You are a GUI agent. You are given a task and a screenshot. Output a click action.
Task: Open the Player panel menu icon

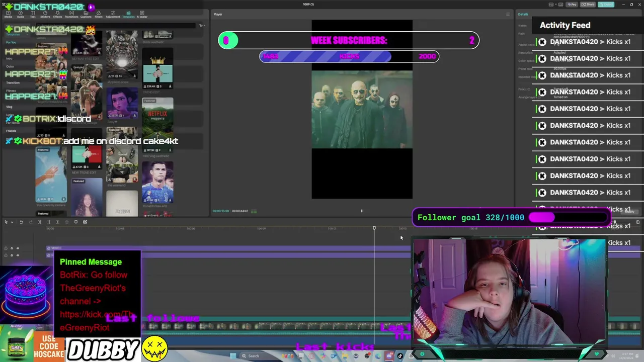508,14
